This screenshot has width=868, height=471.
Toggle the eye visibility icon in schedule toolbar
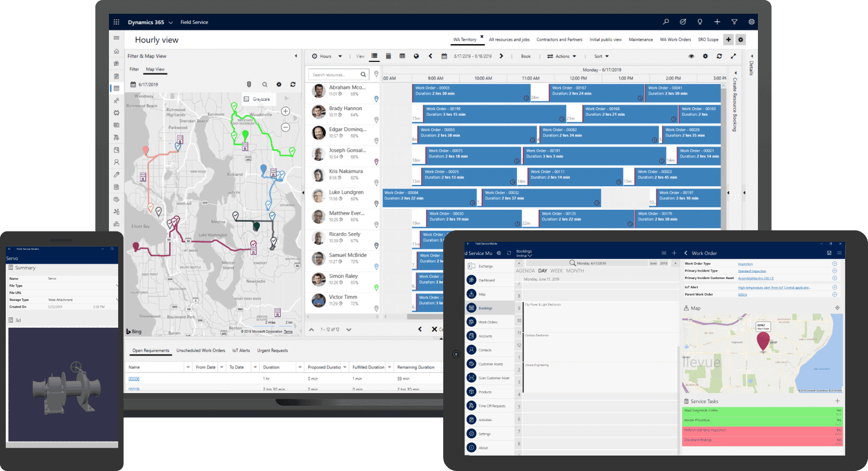pos(691,56)
